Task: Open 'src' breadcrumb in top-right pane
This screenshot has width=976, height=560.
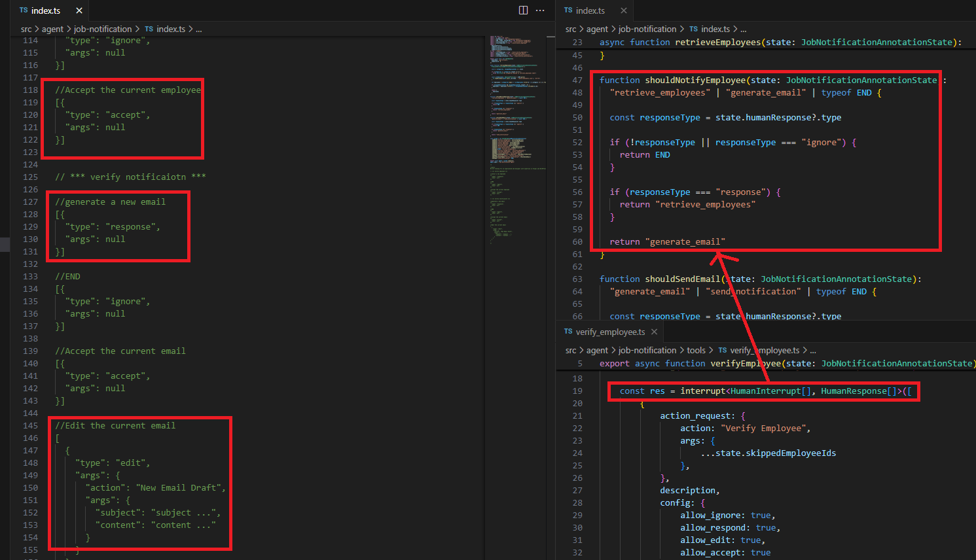Action: coord(571,29)
